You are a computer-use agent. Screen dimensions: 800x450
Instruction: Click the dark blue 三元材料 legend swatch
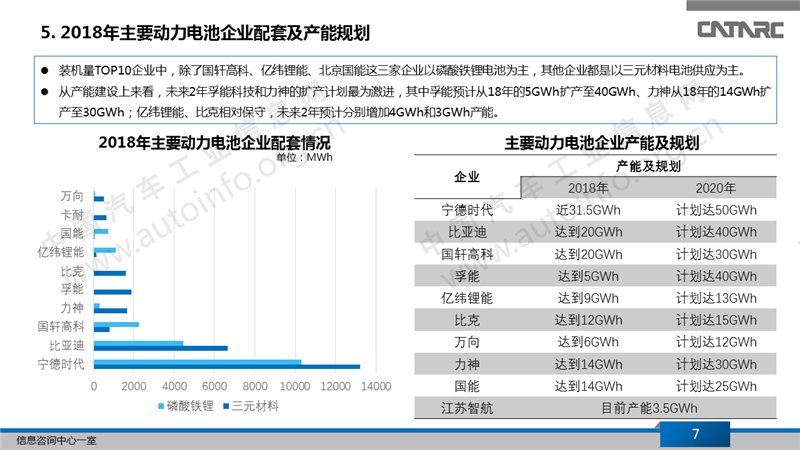(226, 406)
